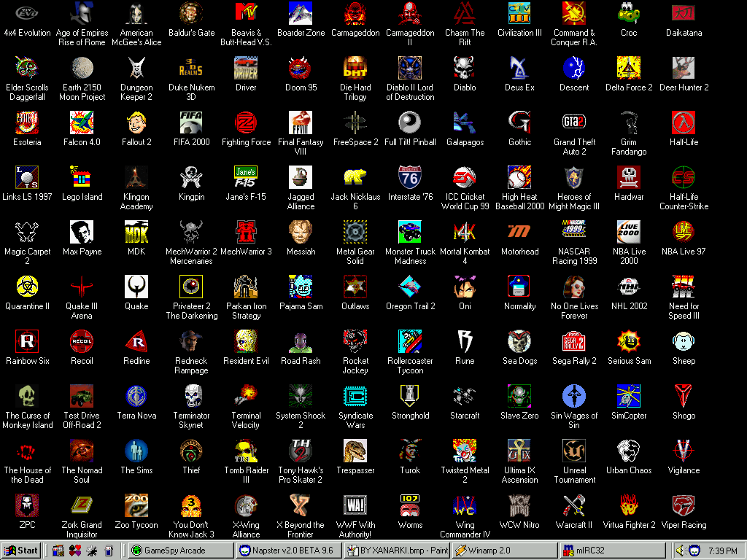Viewport: 747px width, 560px height.
Task: Select the Interstate '76 icon
Action: coord(410,178)
